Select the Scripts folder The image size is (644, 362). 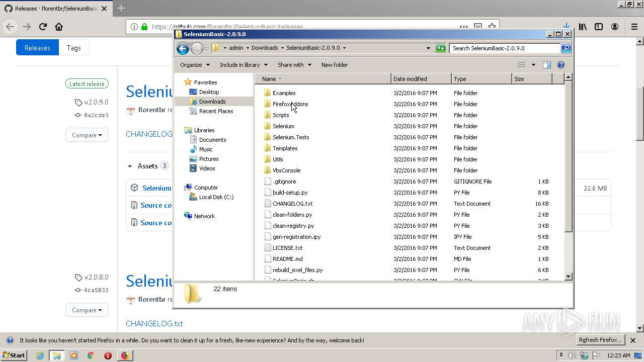click(281, 115)
